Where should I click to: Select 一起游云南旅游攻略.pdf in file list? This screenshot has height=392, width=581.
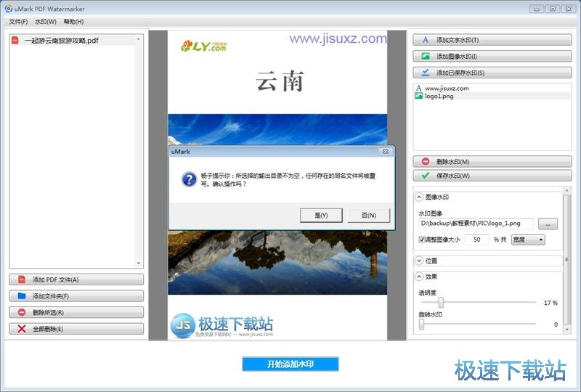coord(73,41)
